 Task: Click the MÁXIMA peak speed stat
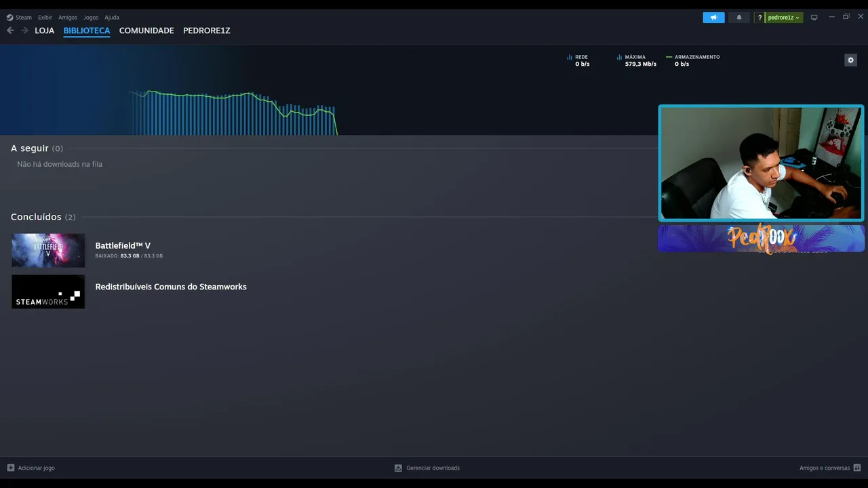[637, 60]
